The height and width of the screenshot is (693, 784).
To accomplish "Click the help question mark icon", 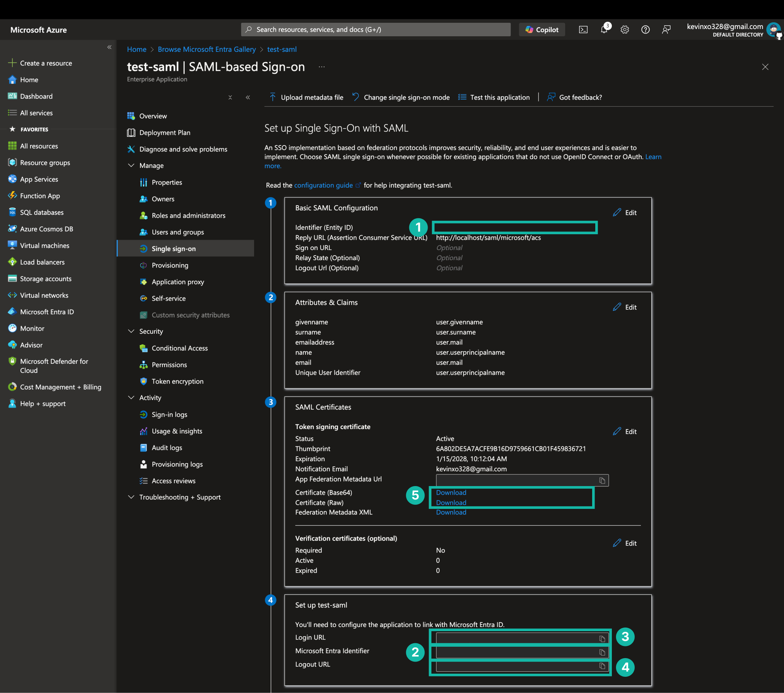I will pos(645,29).
